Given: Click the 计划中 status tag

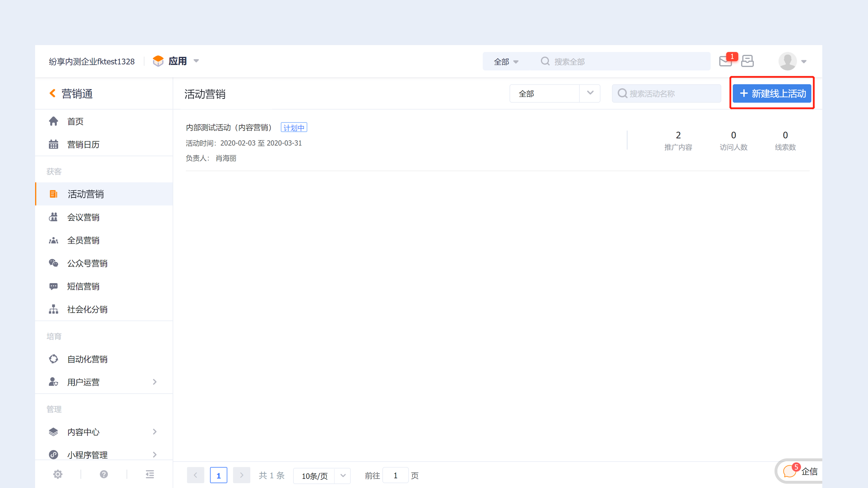Looking at the screenshot, I should click(294, 127).
